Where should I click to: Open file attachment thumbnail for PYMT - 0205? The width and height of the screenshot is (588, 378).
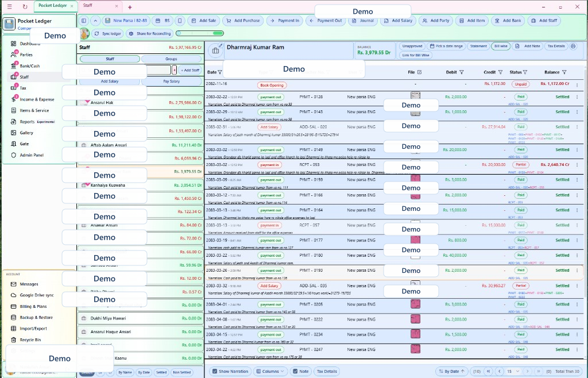[x=415, y=304]
